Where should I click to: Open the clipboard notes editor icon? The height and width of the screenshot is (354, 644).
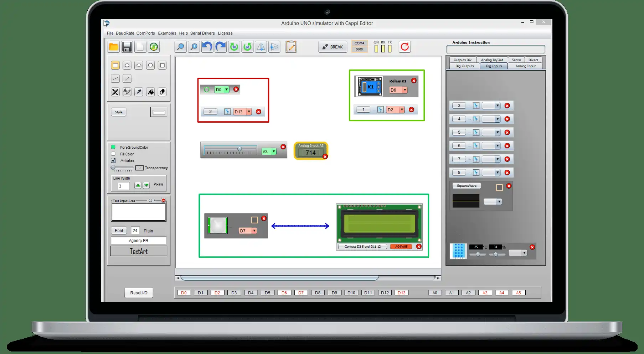pos(291,47)
